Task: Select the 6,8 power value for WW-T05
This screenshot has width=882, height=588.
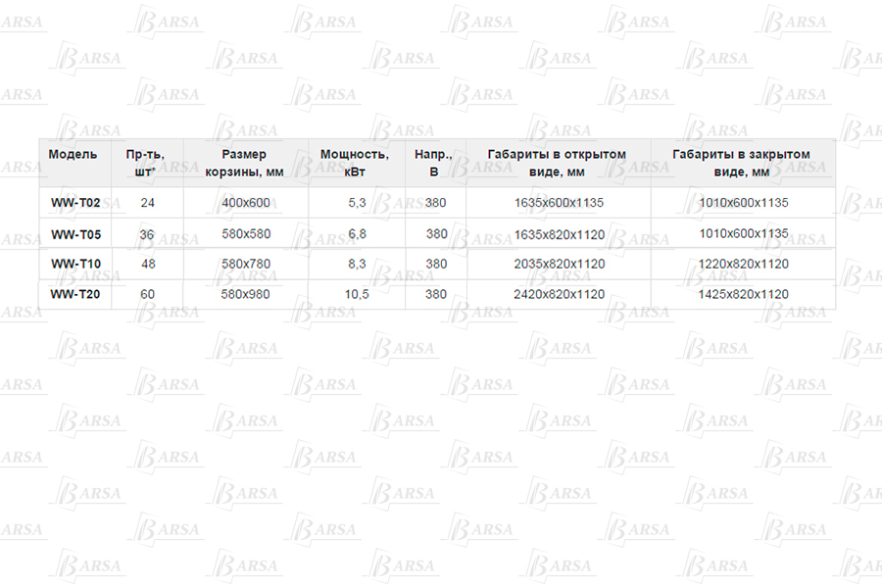Action: tap(356, 234)
